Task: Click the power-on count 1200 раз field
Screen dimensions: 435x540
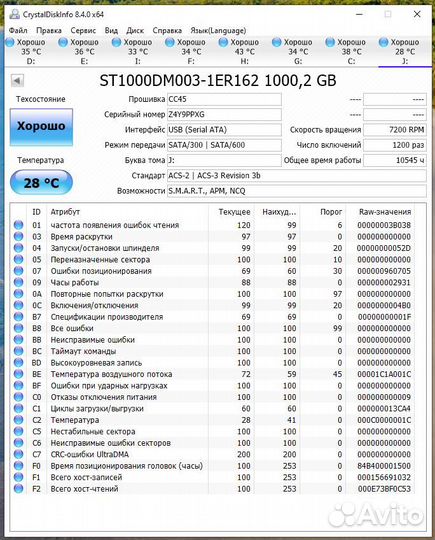Action: (x=395, y=145)
